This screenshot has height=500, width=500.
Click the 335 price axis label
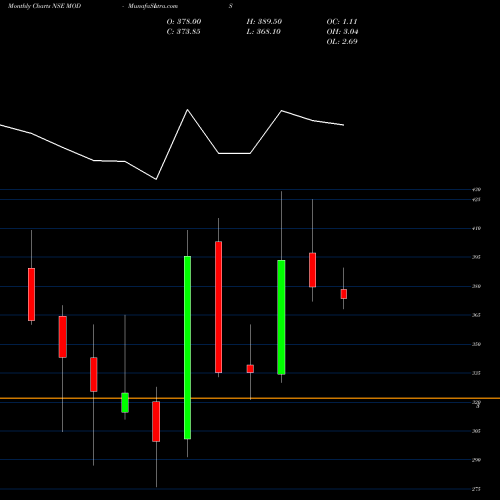(476, 373)
